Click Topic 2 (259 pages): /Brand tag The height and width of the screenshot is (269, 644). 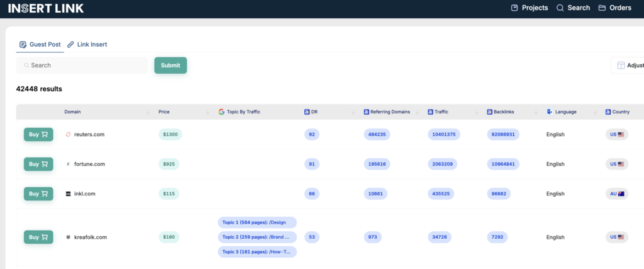pos(257,237)
